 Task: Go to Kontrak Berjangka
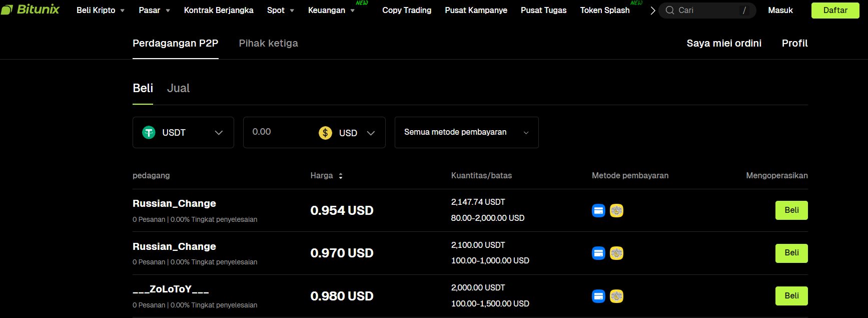point(219,10)
